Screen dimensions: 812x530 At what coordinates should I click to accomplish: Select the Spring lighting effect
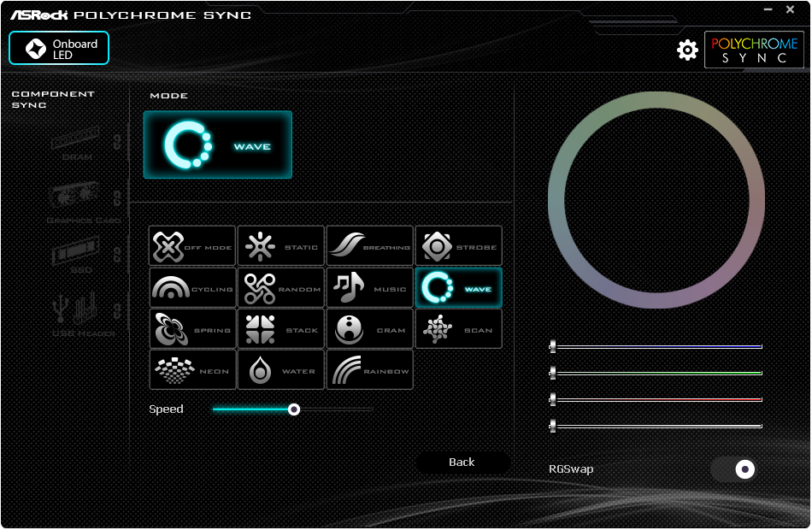(192, 329)
